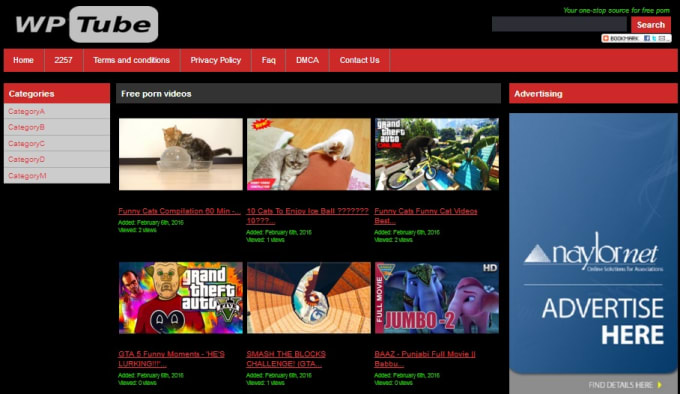Select CategoryB in Categories list

pos(57,127)
